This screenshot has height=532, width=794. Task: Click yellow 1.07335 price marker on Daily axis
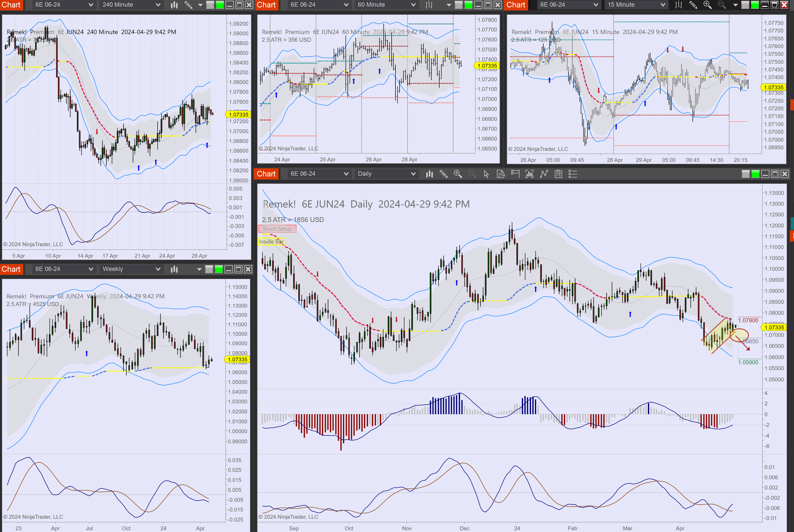point(774,327)
